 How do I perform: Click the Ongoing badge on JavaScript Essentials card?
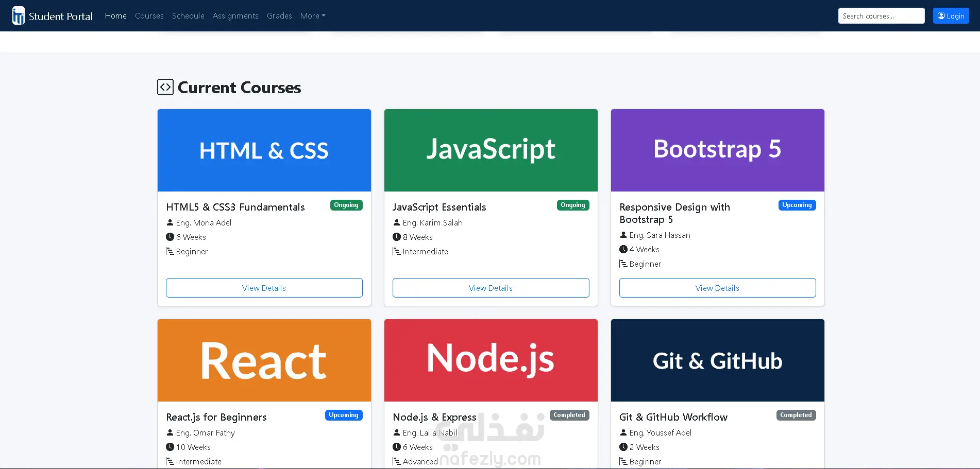click(x=573, y=205)
